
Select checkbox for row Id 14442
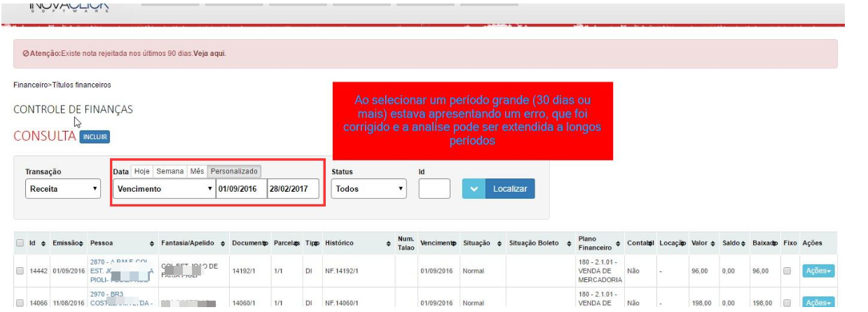(x=20, y=271)
